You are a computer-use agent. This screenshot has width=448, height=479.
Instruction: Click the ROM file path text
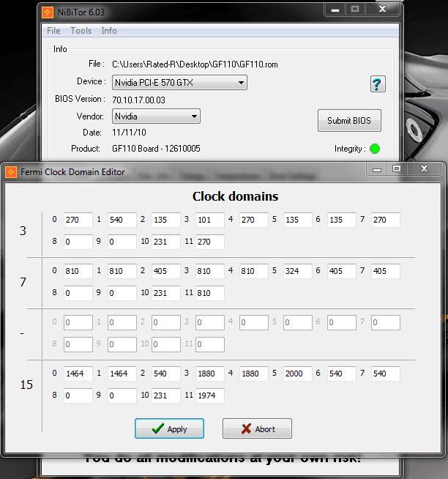coord(195,64)
